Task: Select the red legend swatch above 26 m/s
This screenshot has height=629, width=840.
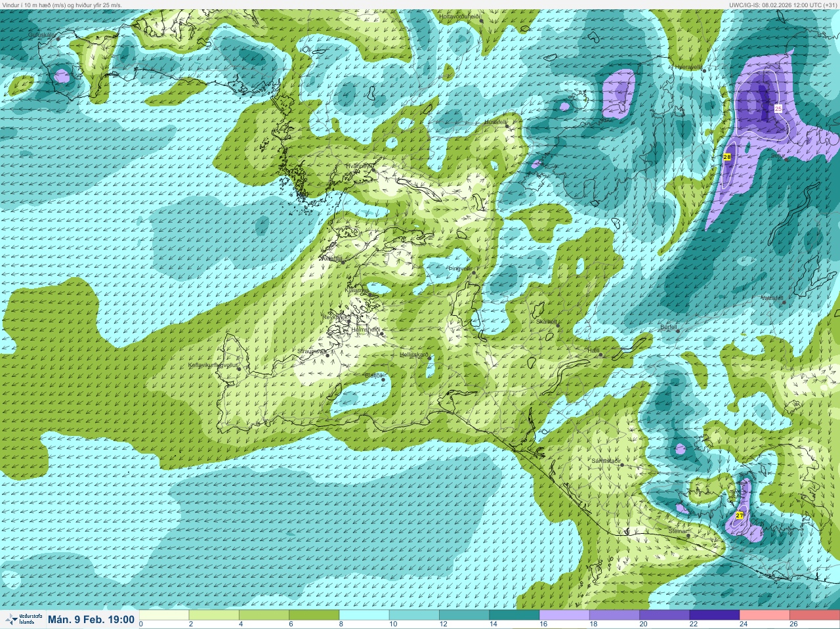Action: 814,615
